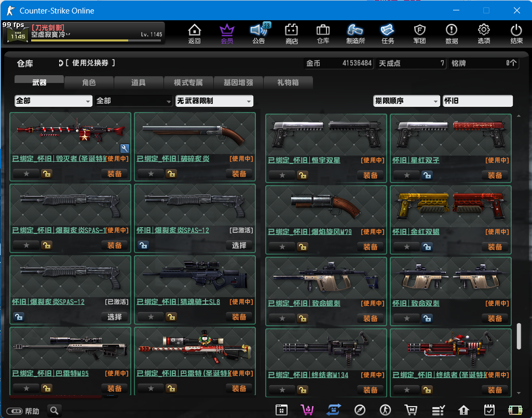The image size is (532, 418).
Task: Open the blue exchange arrows icon
Action: coord(334,410)
